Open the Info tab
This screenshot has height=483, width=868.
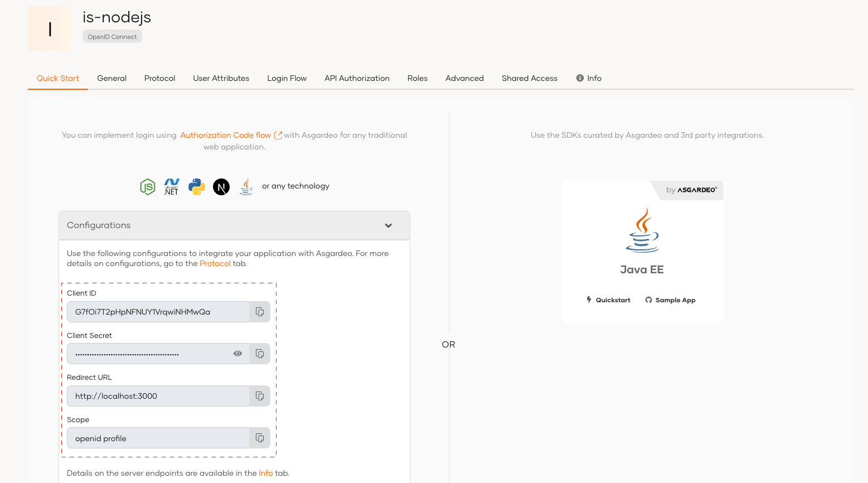(589, 78)
